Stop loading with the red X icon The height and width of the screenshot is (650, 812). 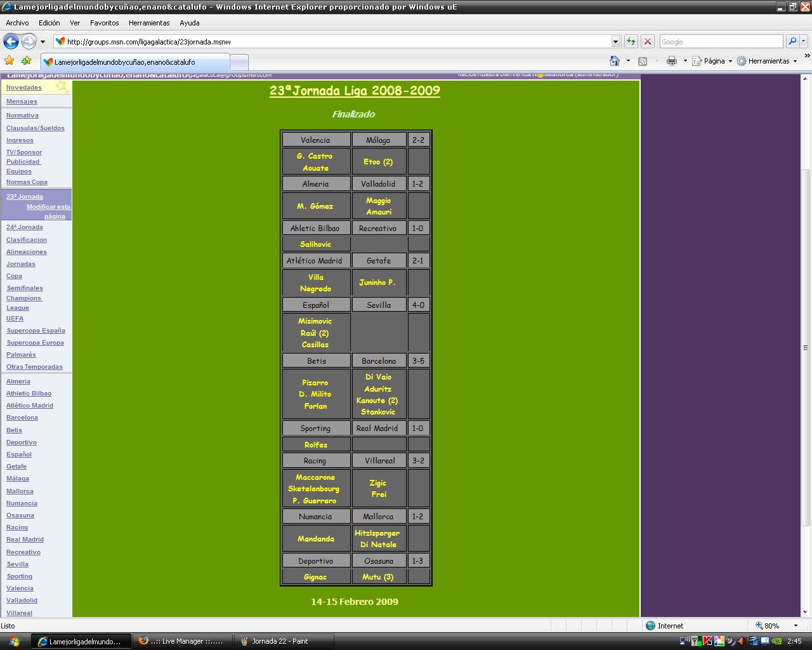coord(647,42)
